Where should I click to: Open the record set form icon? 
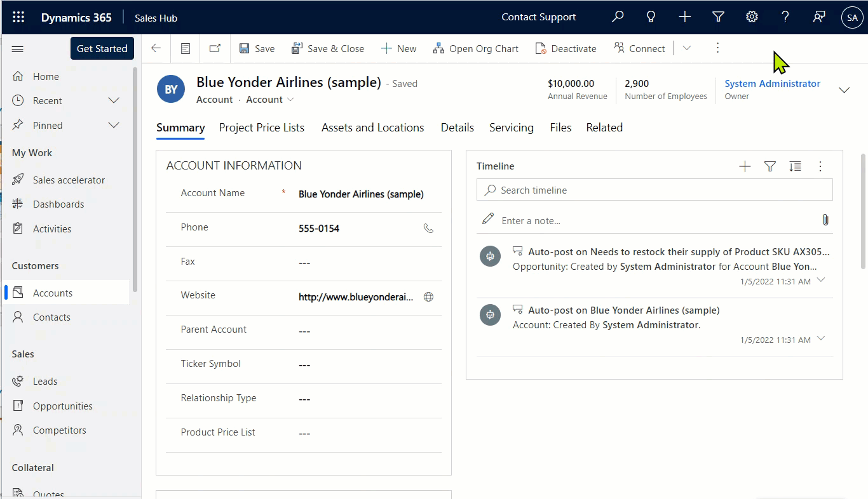[x=186, y=48]
